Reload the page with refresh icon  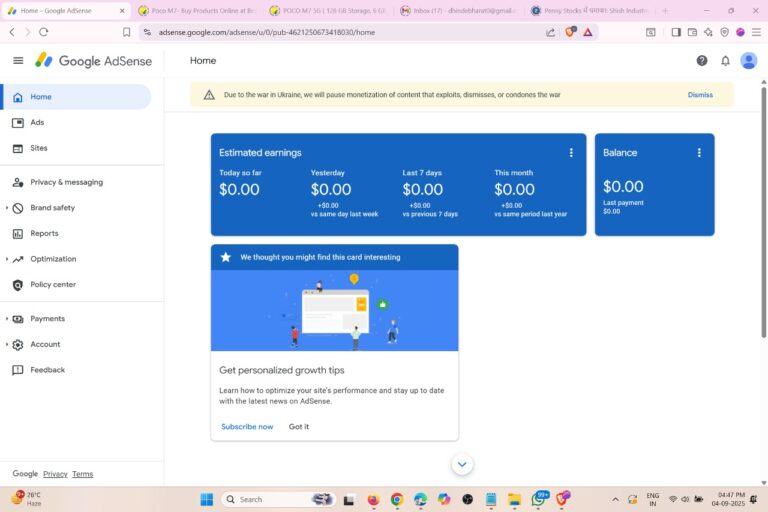click(x=44, y=32)
